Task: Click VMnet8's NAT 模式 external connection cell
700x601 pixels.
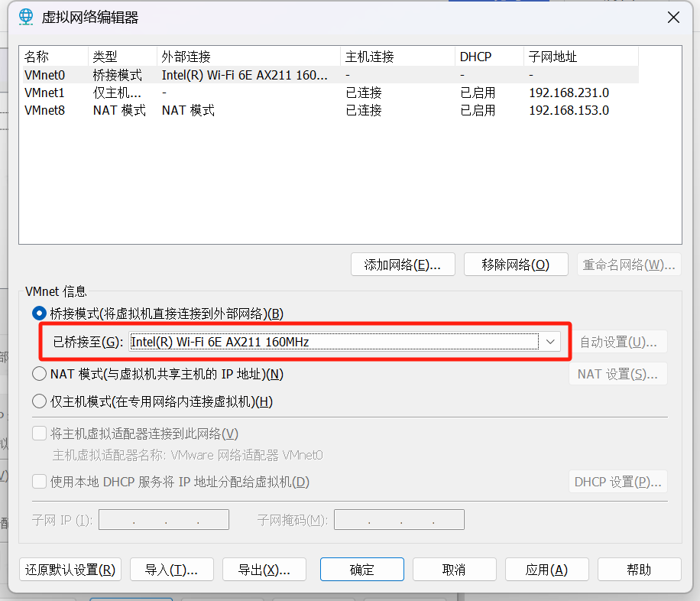Action: [x=188, y=110]
